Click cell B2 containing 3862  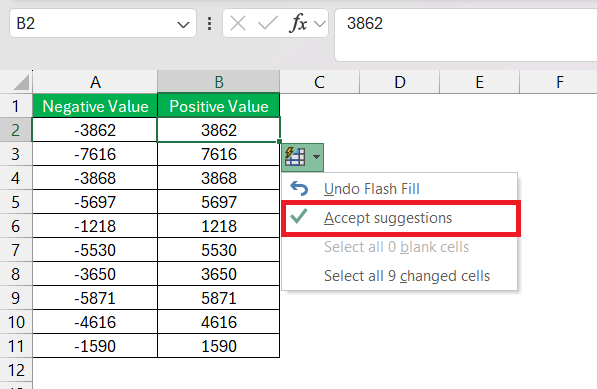pyautogui.click(x=219, y=130)
